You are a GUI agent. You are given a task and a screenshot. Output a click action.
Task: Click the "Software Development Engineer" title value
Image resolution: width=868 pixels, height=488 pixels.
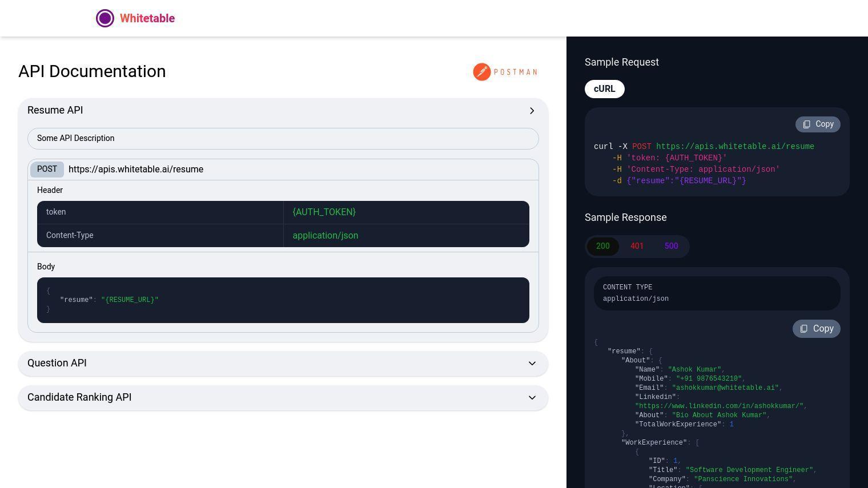click(749, 470)
